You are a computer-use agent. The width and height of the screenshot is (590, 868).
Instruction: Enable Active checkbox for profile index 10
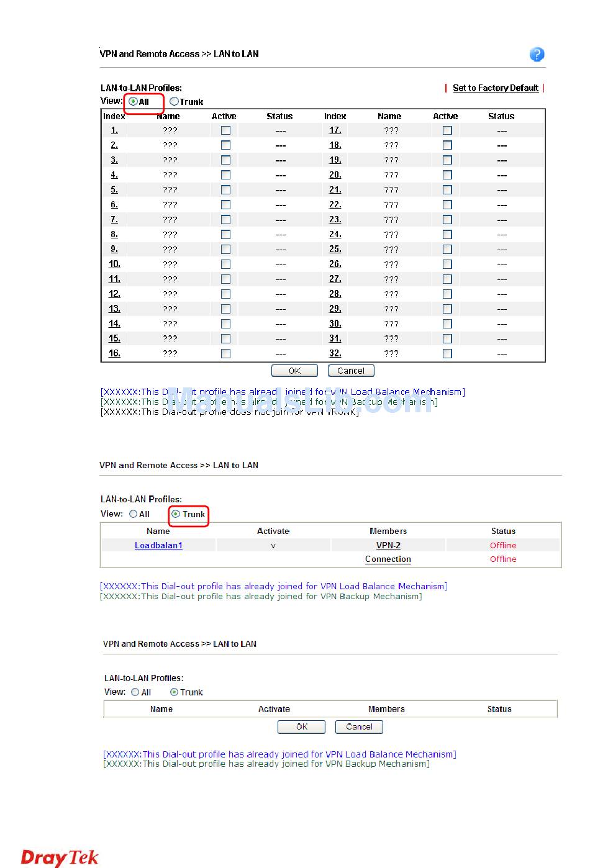pyautogui.click(x=225, y=264)
